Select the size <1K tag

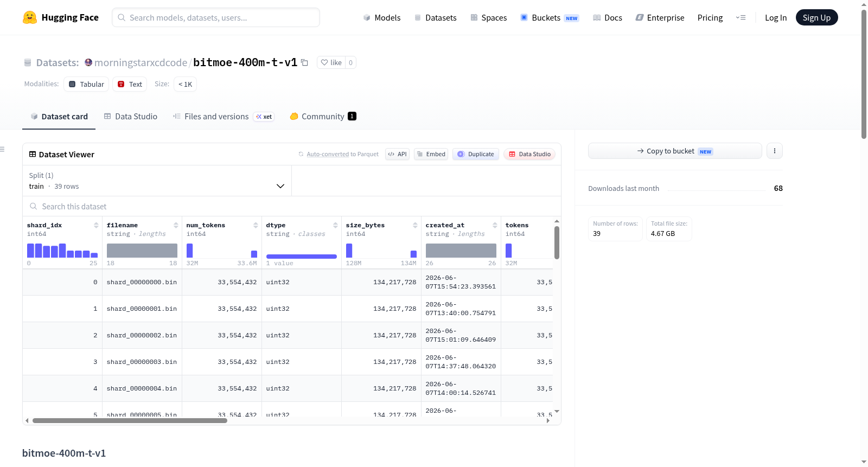click(185, 84)
